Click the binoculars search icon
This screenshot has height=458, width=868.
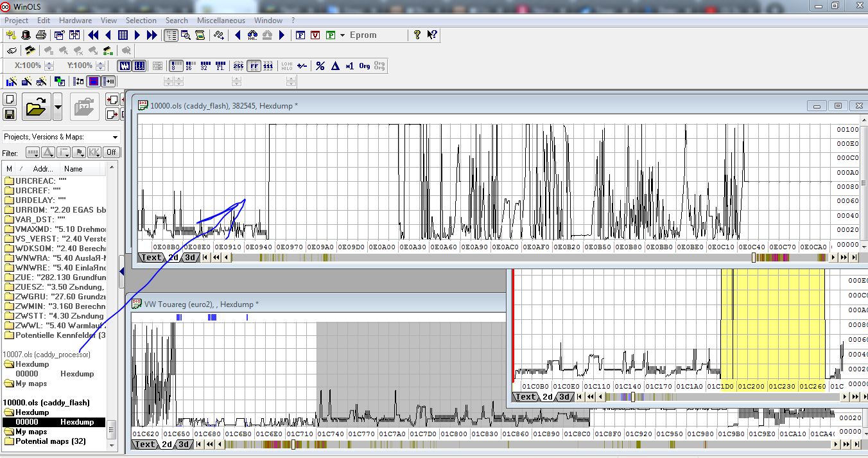click(252, 35)
